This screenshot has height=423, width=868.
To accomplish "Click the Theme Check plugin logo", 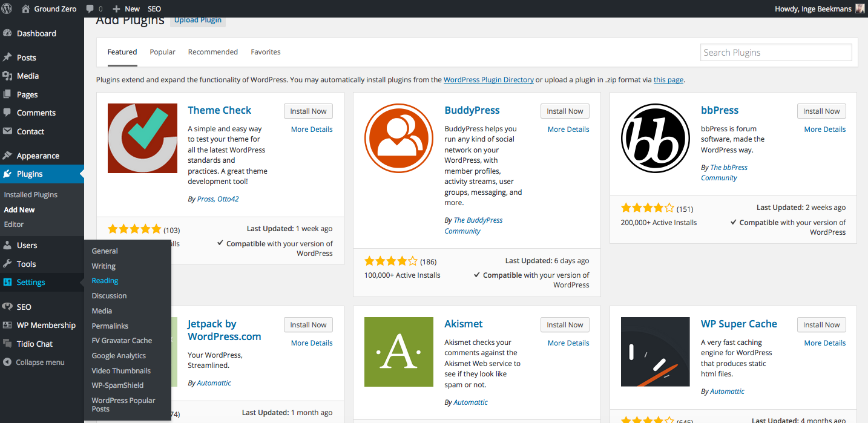I will 142,138.
